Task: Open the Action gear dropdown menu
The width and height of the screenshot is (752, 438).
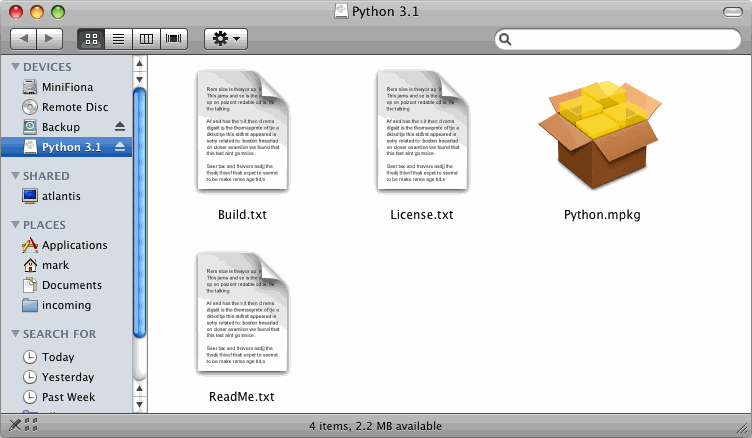Action: [x=226, y=39]
